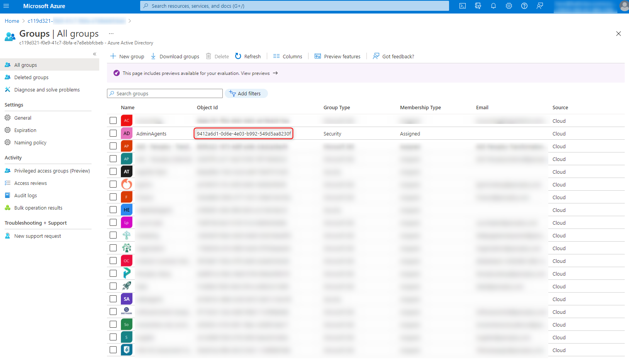
Task: Open the Columns chooser icon
Action: click(276, 56)
